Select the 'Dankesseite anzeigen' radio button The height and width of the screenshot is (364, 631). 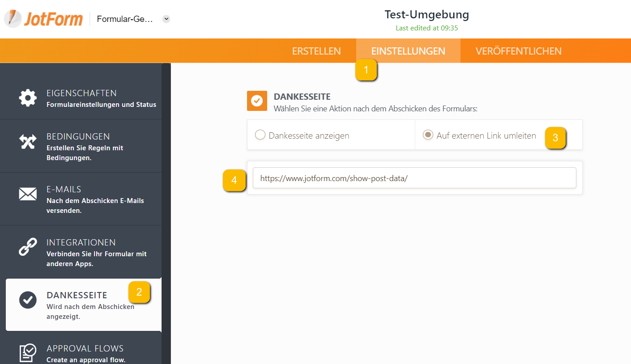coord(260,135)
